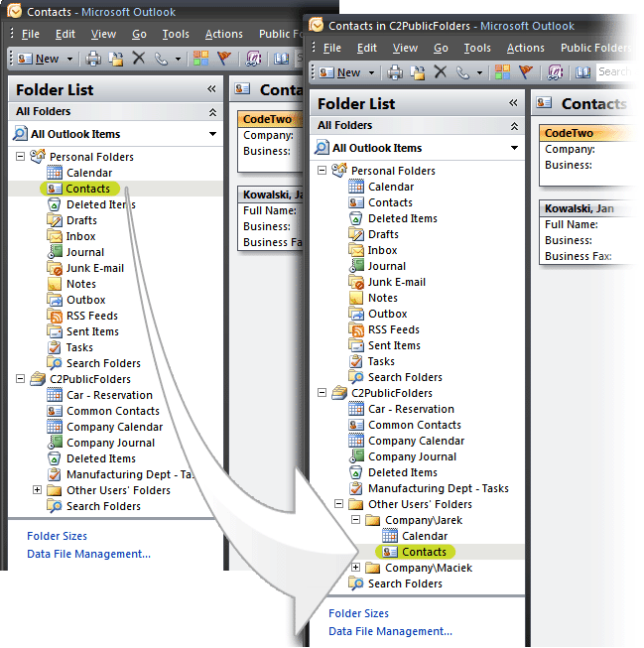
Task: Click Address Book icon in front window toolbar
Action: tap(582, 72)
